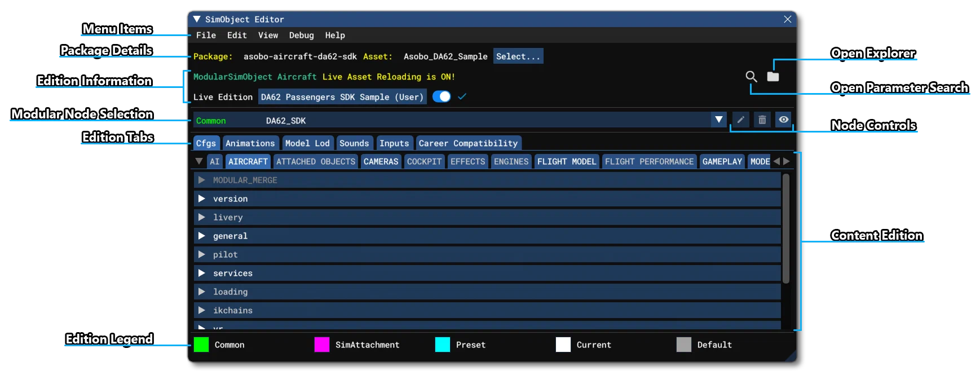Toggle node visibility with the eye icon
The width and height of the screenshot is (980, 375).
click(783, 120)
